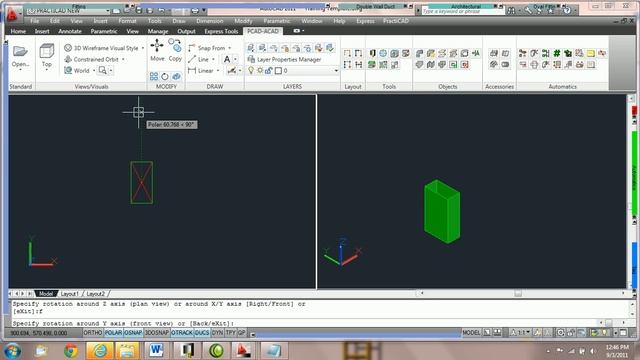The width and height of the screenshot is (640, 360).
Task: Open the Parametric ribbon tab
Action: tap(104, 31)
